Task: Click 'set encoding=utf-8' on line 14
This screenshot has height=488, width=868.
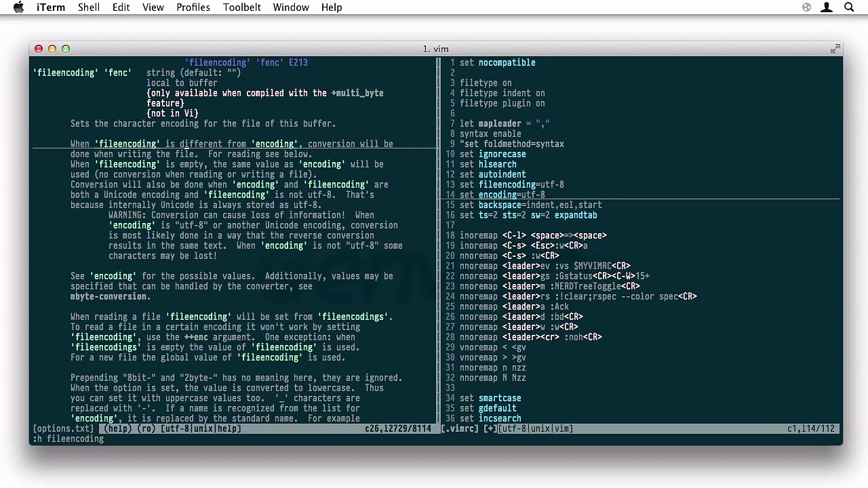Action: pyautogui.click(x=502, y=195)
